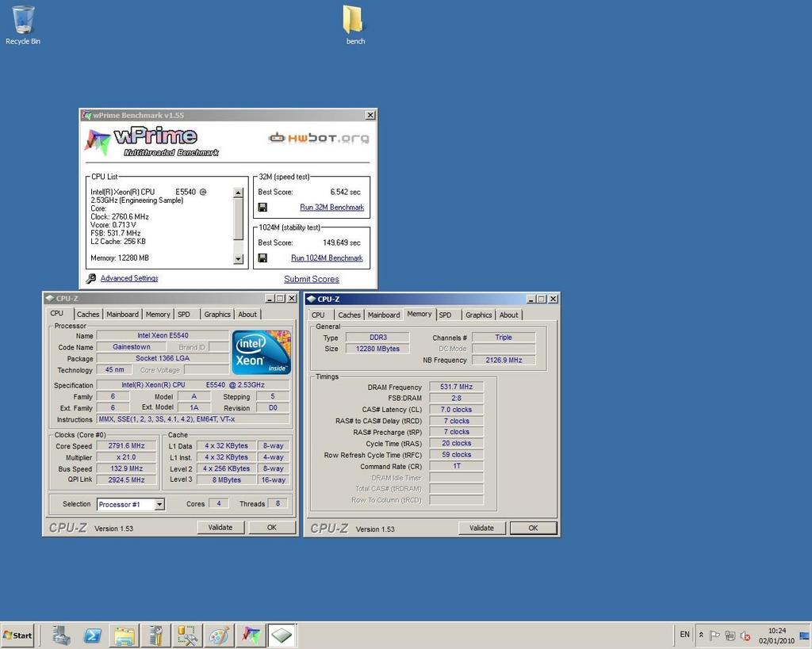This screenshot has height=649, width=812.
Task: Click the Code Name value Gainestown
Action: coord(132,347)
